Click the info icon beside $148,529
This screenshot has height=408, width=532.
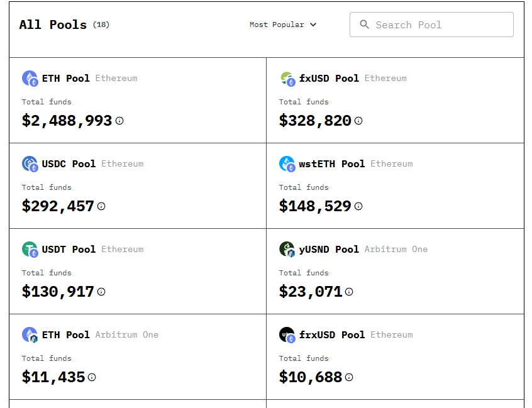pyautogui.click(x=358, y=206)
